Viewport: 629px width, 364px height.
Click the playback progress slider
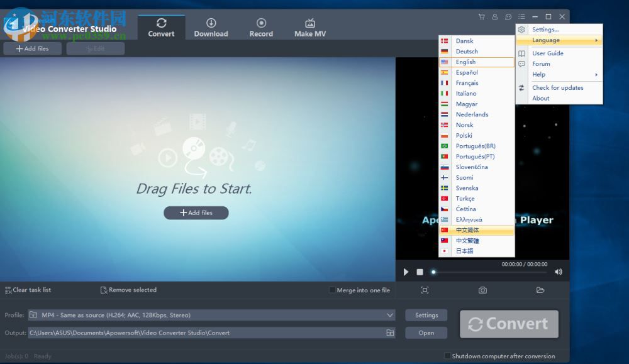489,272
